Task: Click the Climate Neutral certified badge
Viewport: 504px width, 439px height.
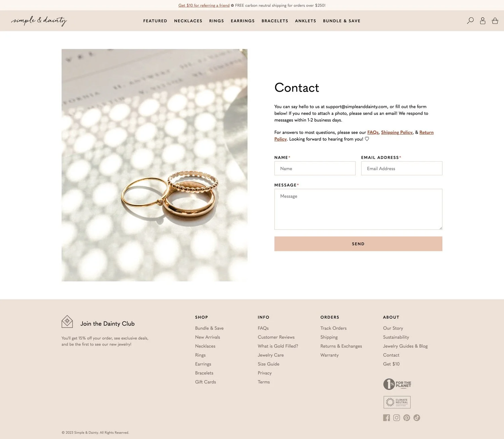Action: pos(397,402)
